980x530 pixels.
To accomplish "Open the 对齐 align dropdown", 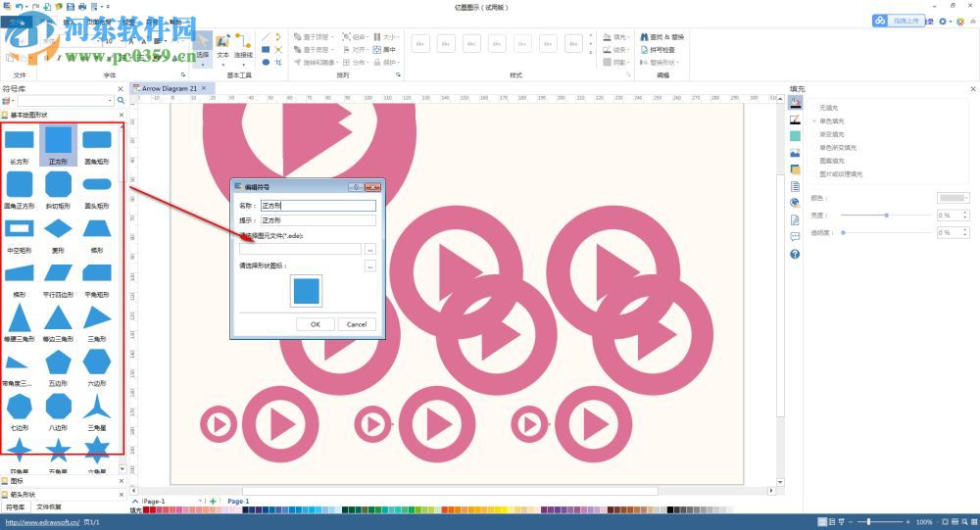I will coord(355,49).
